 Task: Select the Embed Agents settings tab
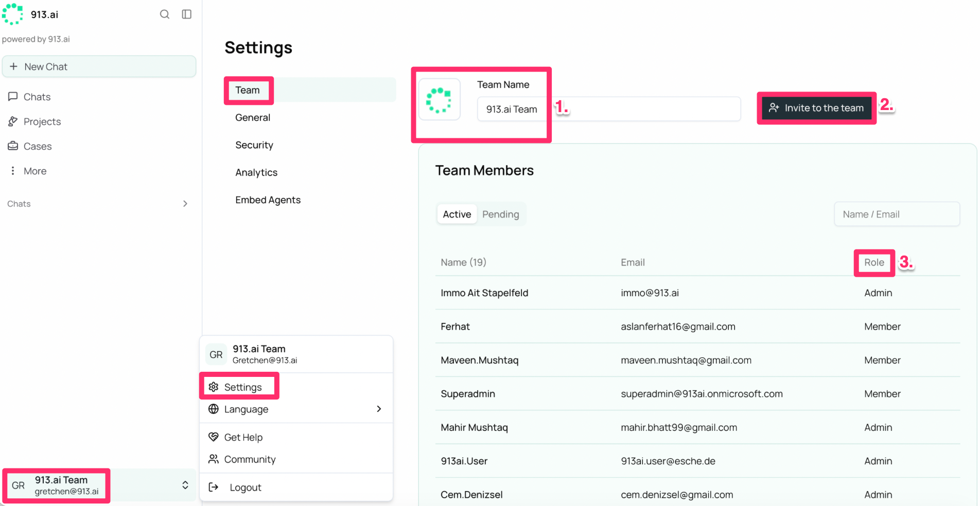268,200
